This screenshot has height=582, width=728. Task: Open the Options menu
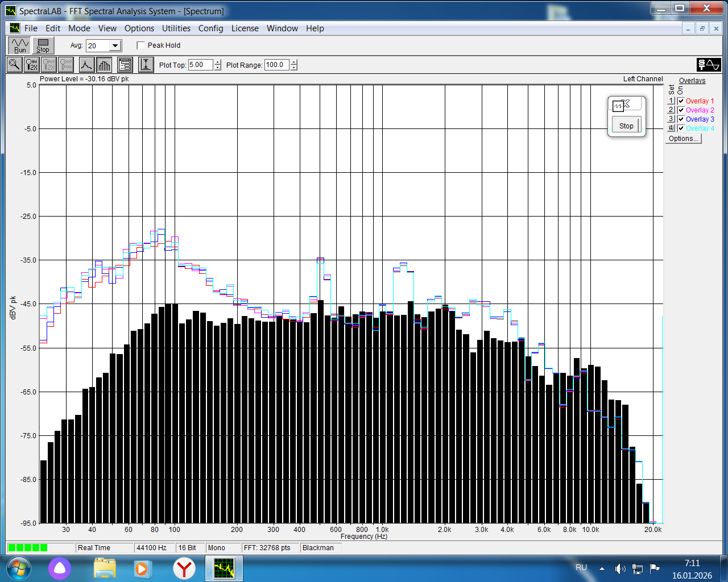point(139,28)
